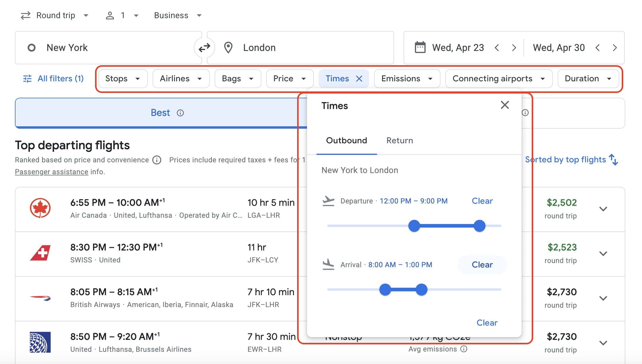Remove the Times filter via its X icon

coord(359,79)
